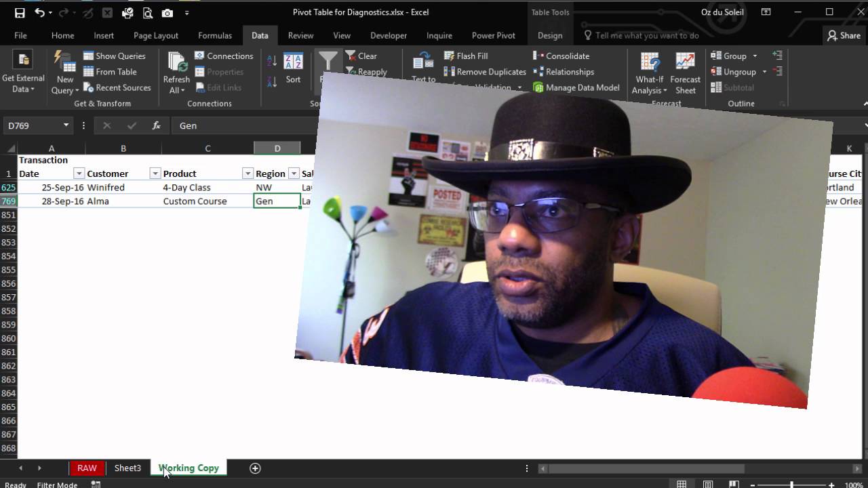This screenshot has height=488, width=868.
Task: Click Show Queries
Action: [114, 56]
